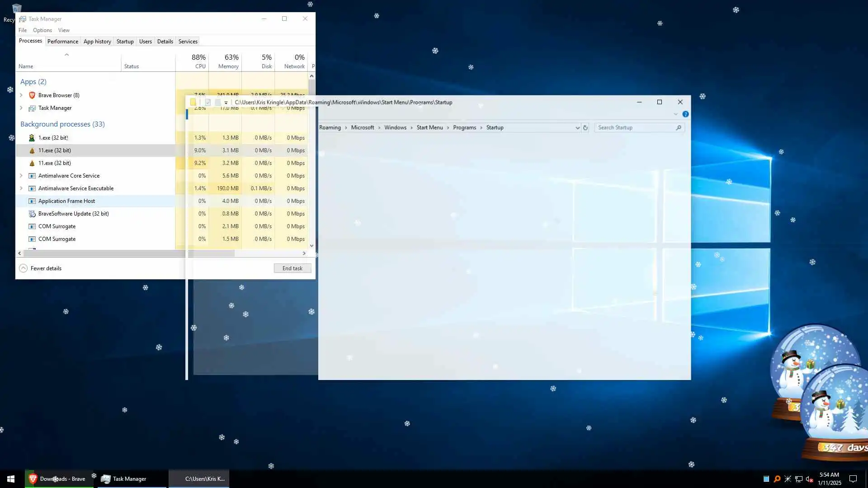868x488 pixels.
Task: Click the End task button
Action: (292, 268)
